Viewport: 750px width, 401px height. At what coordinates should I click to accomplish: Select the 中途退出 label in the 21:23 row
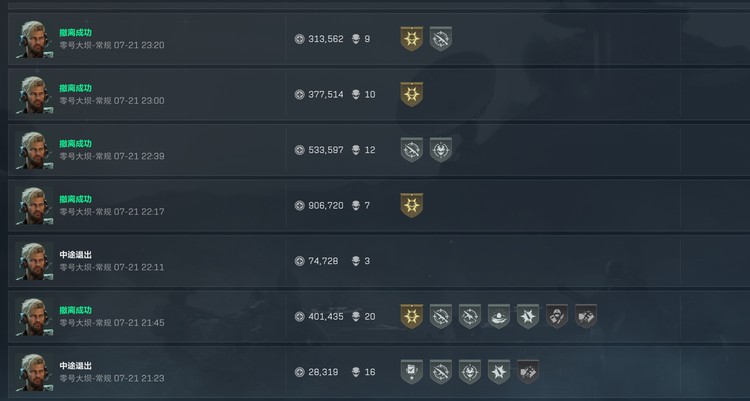point(76,366)
